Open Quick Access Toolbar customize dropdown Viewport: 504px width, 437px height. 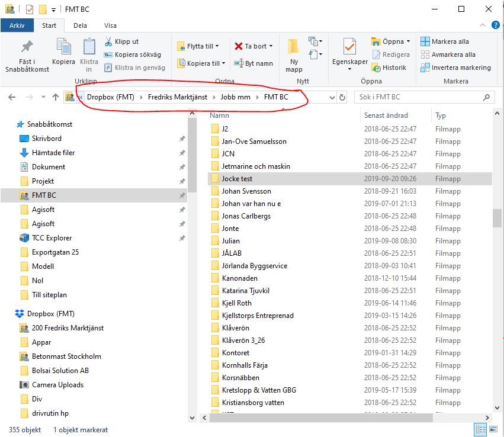(x=53, y=9)
